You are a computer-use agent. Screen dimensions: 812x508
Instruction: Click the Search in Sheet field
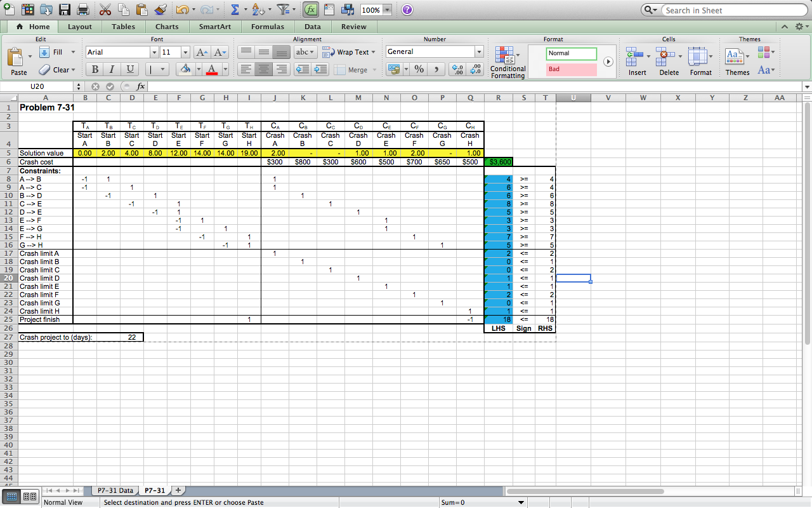[730, 10]
